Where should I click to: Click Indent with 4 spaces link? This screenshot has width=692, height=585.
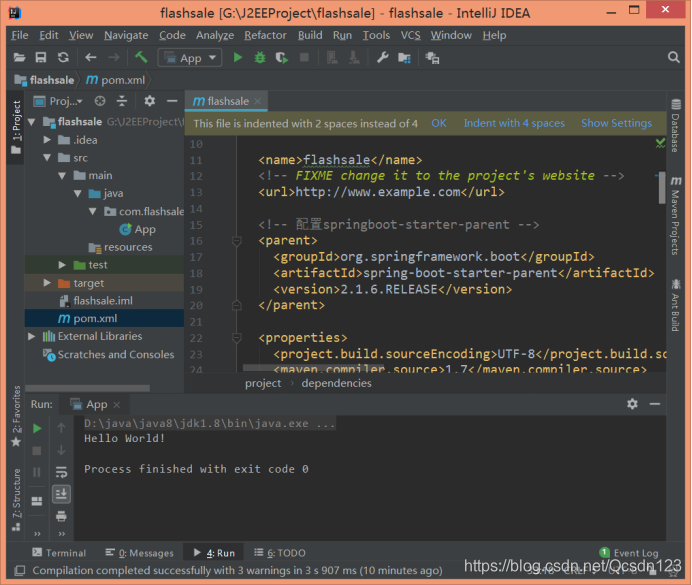[514, 123]
